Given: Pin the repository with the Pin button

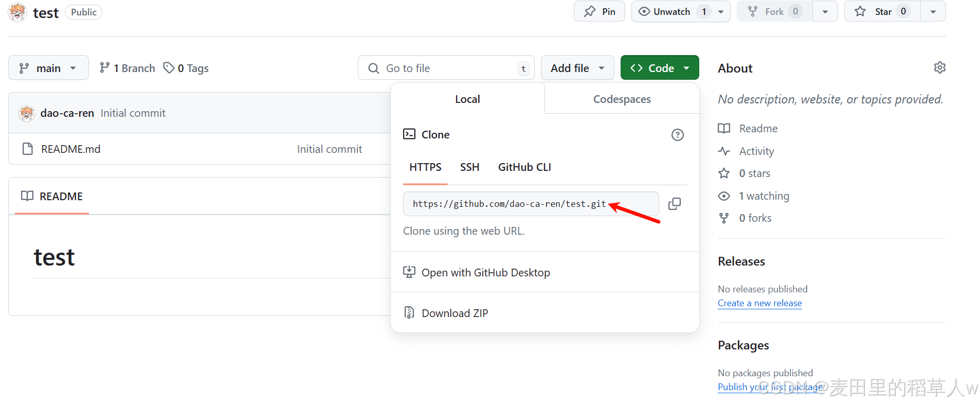Looking at the screenshot, I should (600, 11).
